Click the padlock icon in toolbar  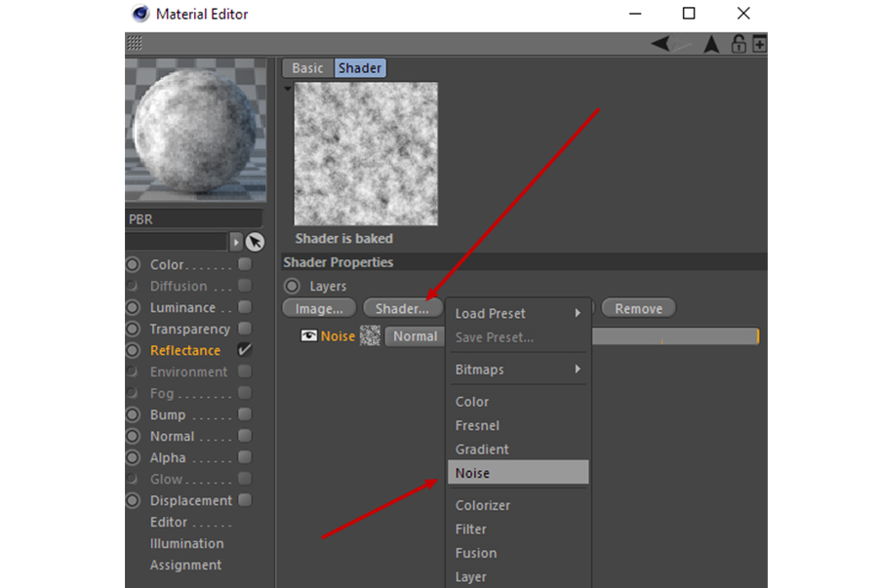738,44
